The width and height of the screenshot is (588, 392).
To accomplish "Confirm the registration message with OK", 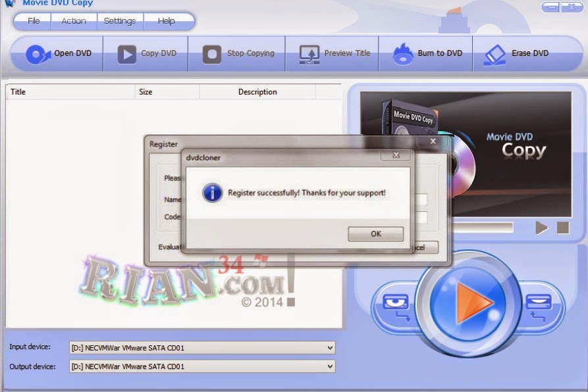I will (376, 234).
